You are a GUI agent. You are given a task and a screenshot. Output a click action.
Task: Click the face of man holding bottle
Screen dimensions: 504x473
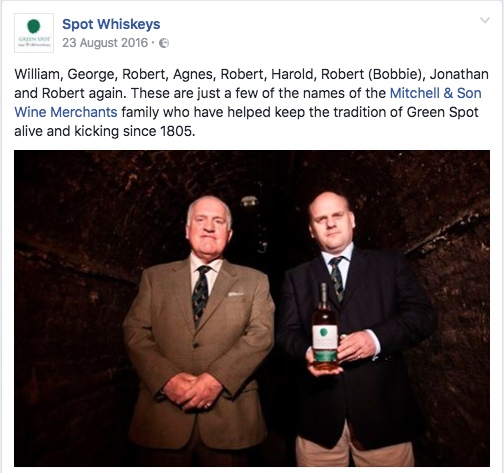pyautogui.click(x=332, y=223)
